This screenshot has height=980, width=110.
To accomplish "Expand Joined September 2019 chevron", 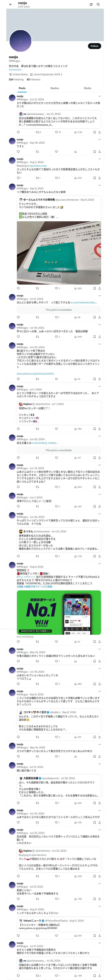I will click(61, 75).
